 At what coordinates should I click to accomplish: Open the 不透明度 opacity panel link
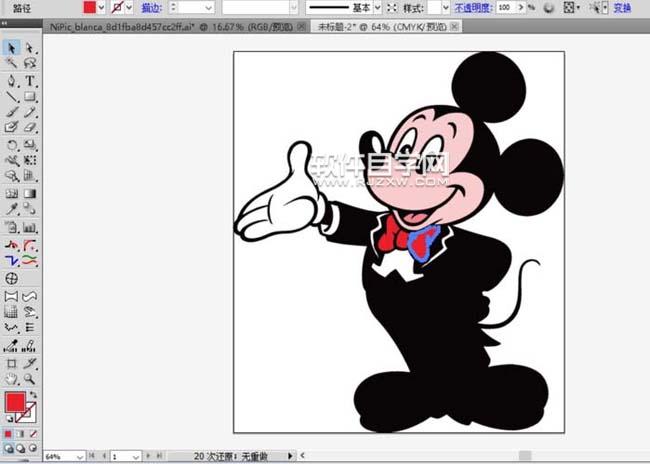[x=473, y=7]
